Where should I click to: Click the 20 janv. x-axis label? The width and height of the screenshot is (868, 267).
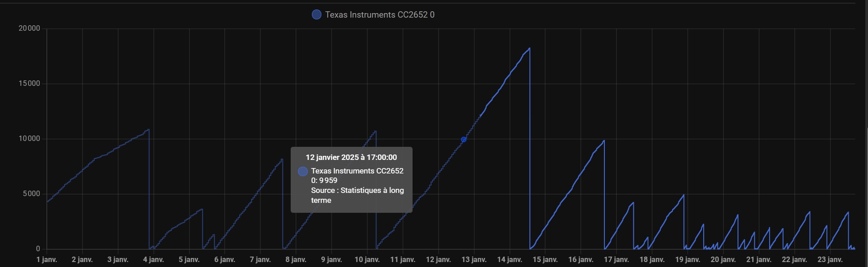coord(723,260)
